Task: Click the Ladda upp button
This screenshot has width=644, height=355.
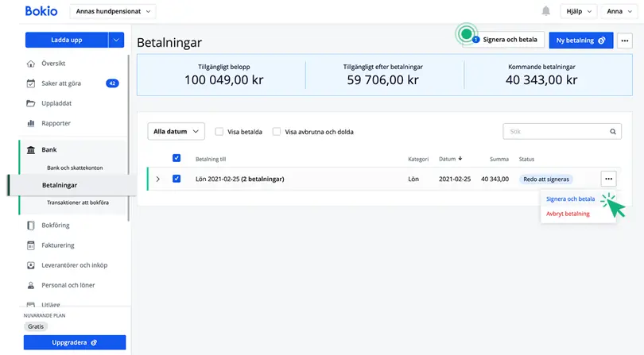Action: 67,40
